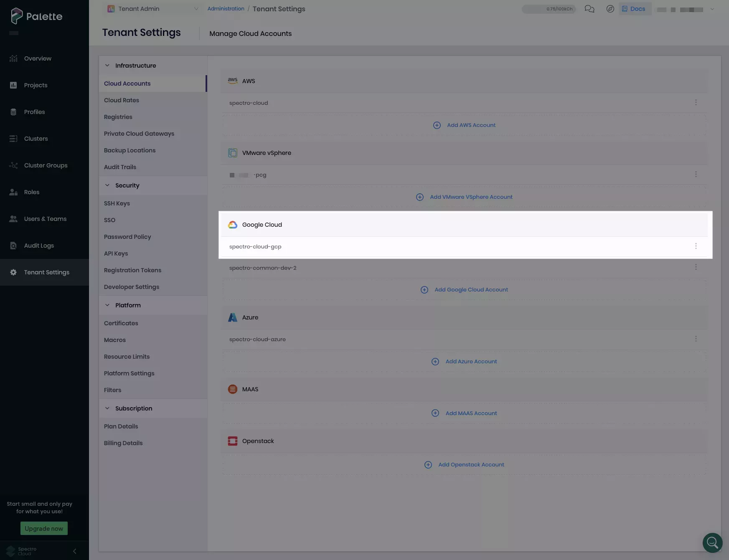Open kebab menu for spectro-cloud-gcp account
This screenshot has height=560, width=729.
coord(696,246)
